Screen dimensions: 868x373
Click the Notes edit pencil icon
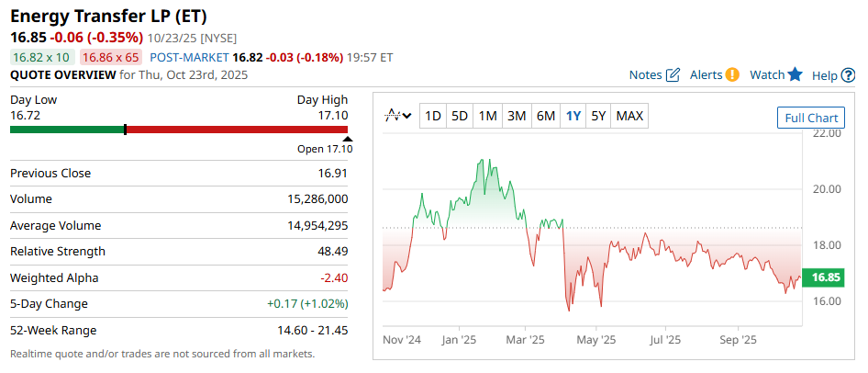coord(673,75)
